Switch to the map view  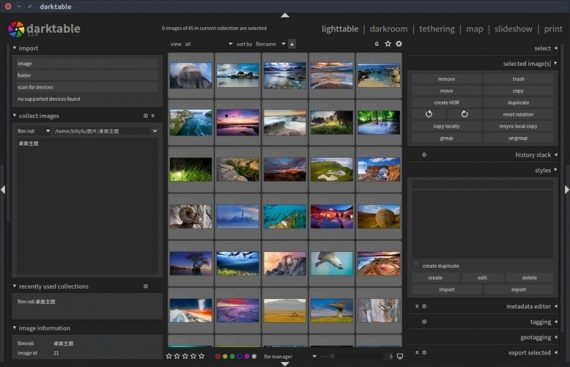475,29
